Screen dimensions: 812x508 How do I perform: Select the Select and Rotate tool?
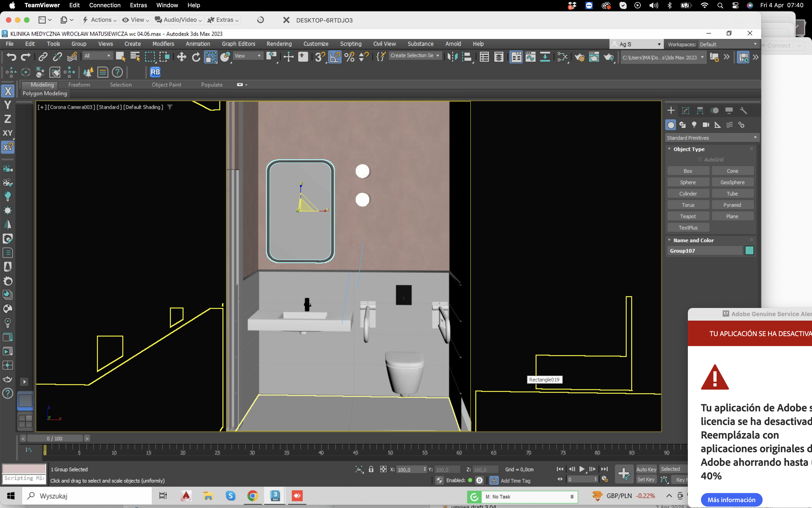point(196,57)
